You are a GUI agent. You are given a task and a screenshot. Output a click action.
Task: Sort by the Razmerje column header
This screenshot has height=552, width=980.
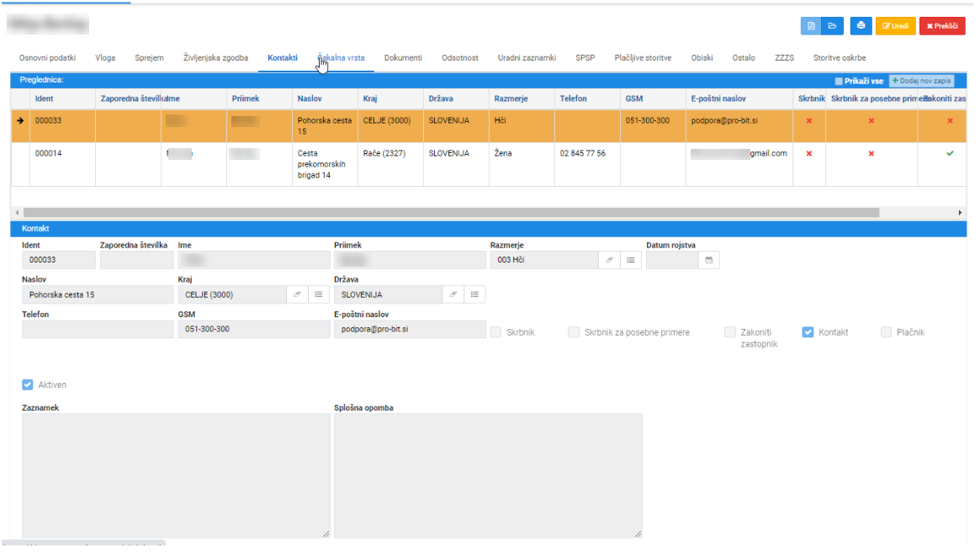click(511, 98)
